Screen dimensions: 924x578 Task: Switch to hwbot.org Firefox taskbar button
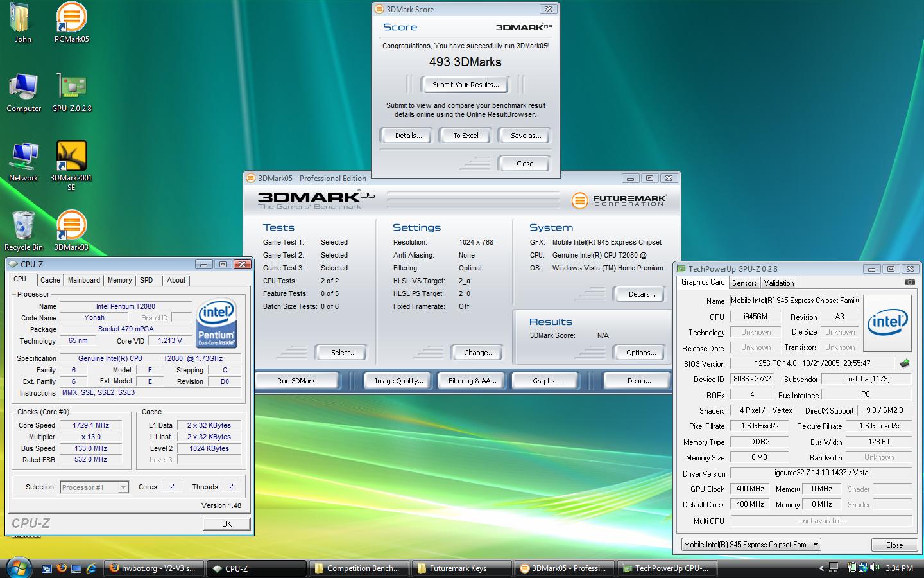tap(154, 568)
